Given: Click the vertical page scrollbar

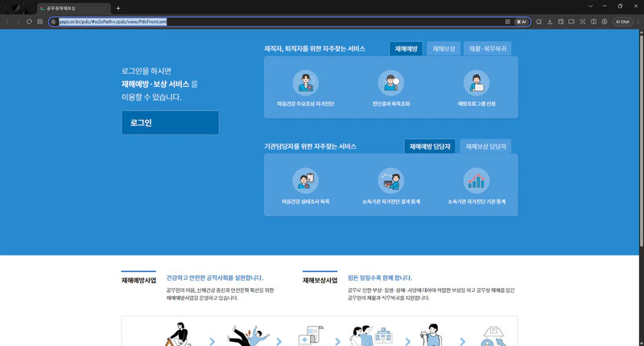Looking at the screenshot, I should tap(641, 139).
